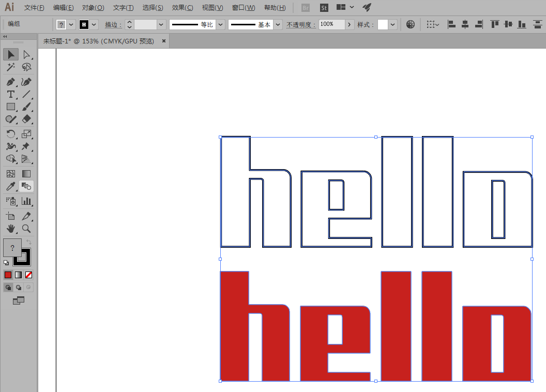The image size is (546, 392).
Task: Click the Fill color box with question mark
Action: [x=12, y=248]
